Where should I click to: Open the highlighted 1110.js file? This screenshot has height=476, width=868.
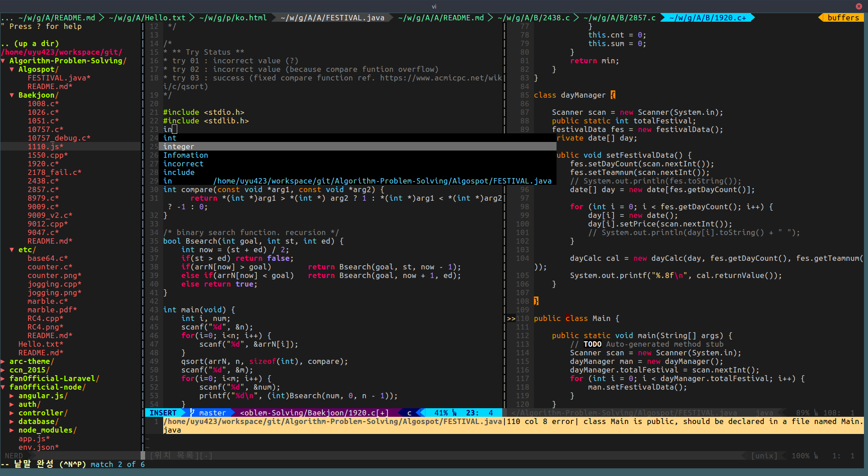pyautogui.click(x=45, y=146)
